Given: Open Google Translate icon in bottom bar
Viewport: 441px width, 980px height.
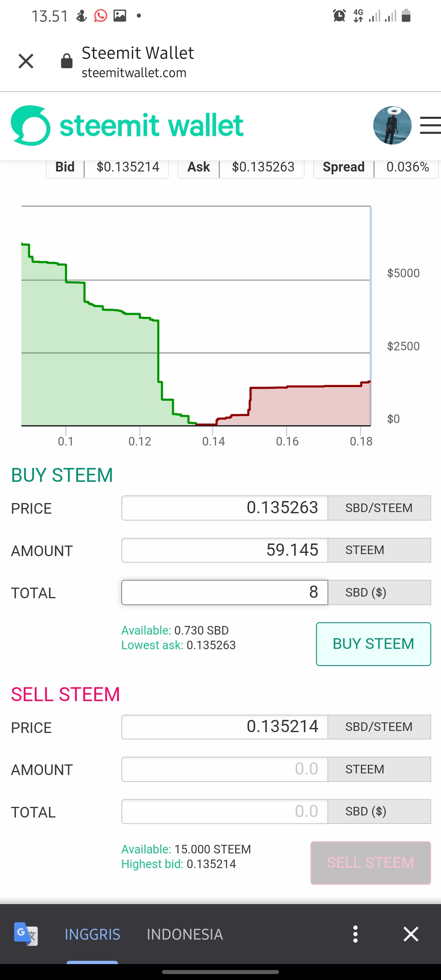Looking at the screenshot, I should (26, 934).
